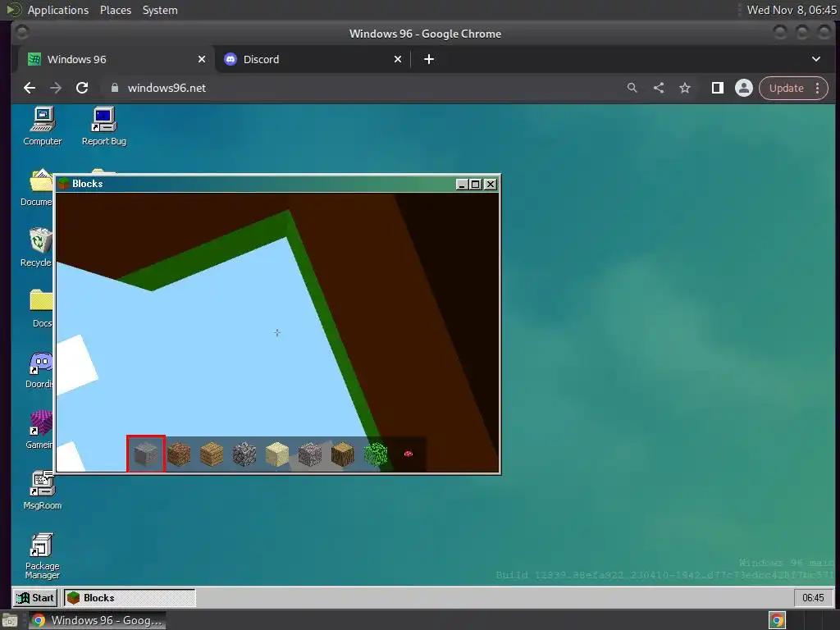This screenshot has width=840, height=630.
Task: Close the Discord browser tab
Action: click(x=398, y=59)
